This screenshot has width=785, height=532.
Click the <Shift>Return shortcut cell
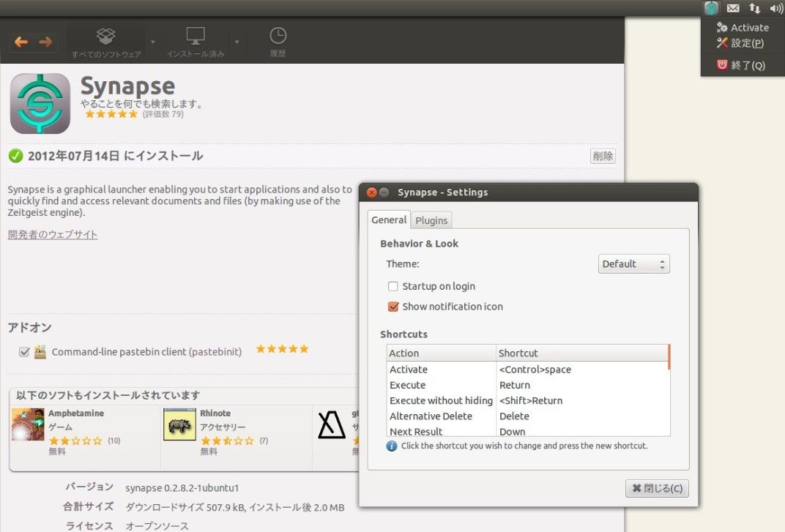click(531, 400)
